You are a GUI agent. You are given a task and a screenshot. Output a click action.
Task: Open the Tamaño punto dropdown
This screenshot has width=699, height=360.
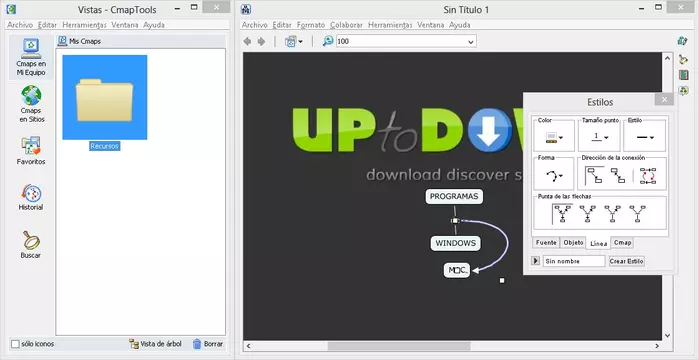tap(600, 137)
